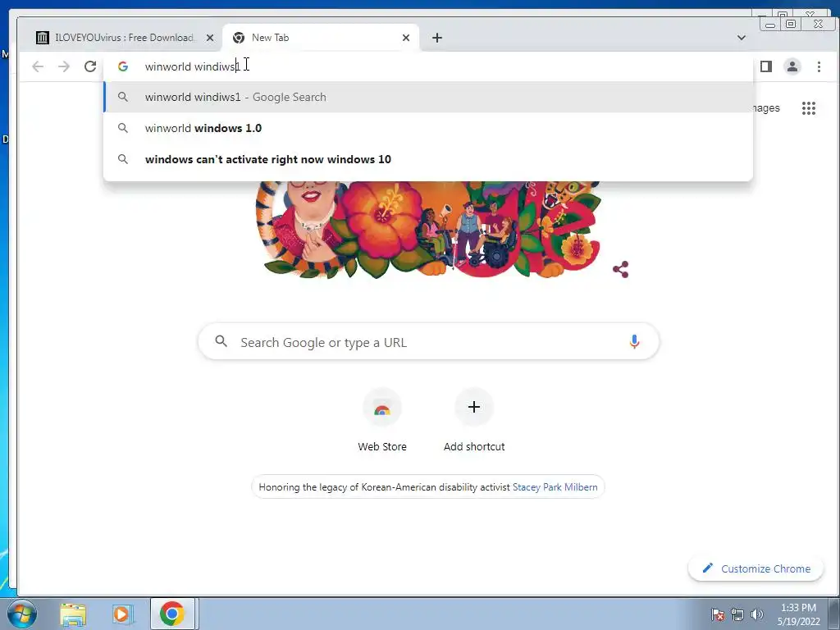Screen dimensions: 840x630
Task: Click the search icon in the first suggestion
Action: click(123, 97)
